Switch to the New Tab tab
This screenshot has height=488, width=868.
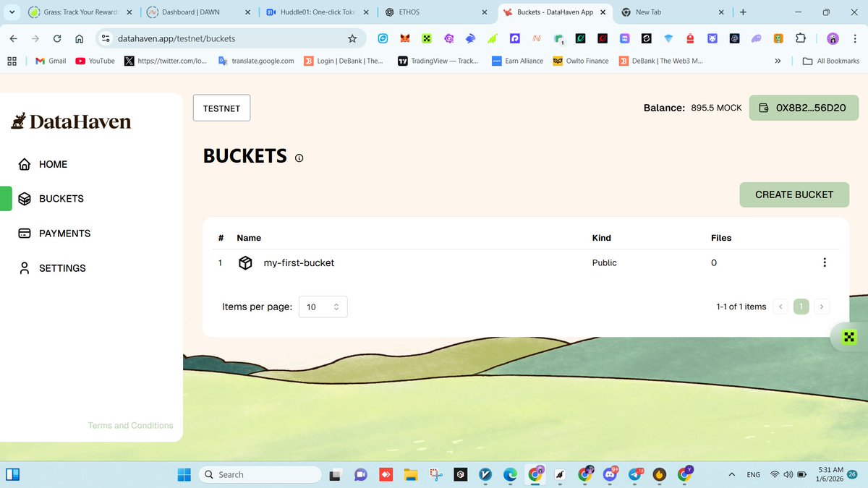(673, 12)
